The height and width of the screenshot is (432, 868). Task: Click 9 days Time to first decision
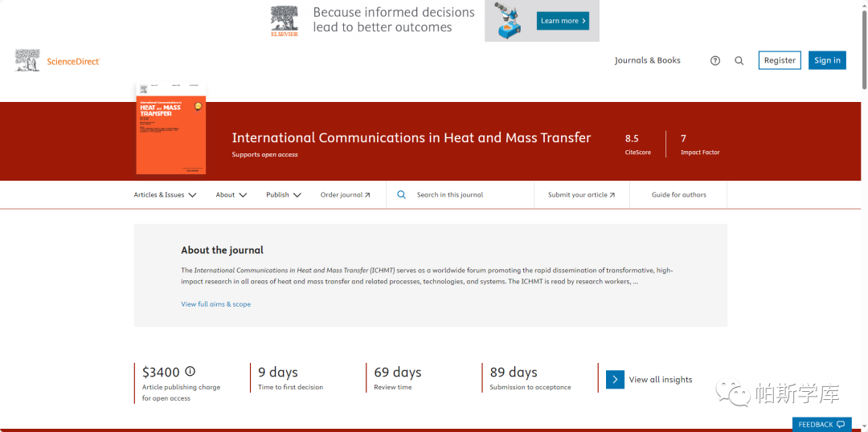[291, 378]
